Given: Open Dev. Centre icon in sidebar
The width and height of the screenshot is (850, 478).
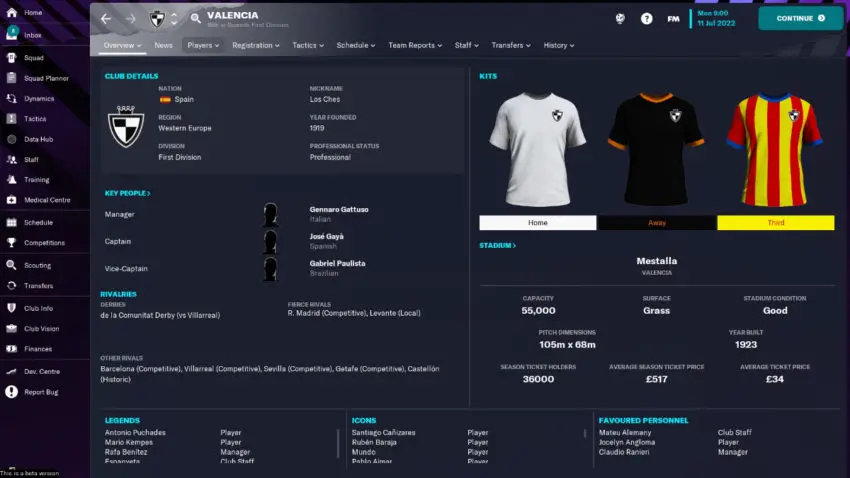Looking at the screenshot, I should (x=11, y=371).
